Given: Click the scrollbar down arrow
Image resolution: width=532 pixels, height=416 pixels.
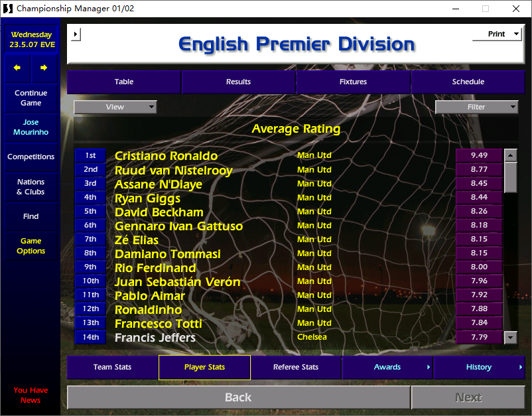Looking at the screenshot, I should 510,337.
